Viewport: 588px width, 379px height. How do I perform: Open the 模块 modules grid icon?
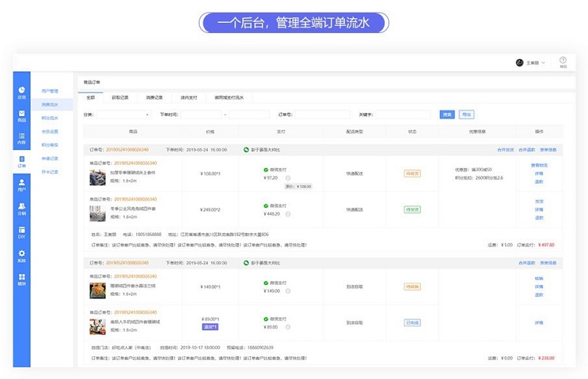click(22, 279)
